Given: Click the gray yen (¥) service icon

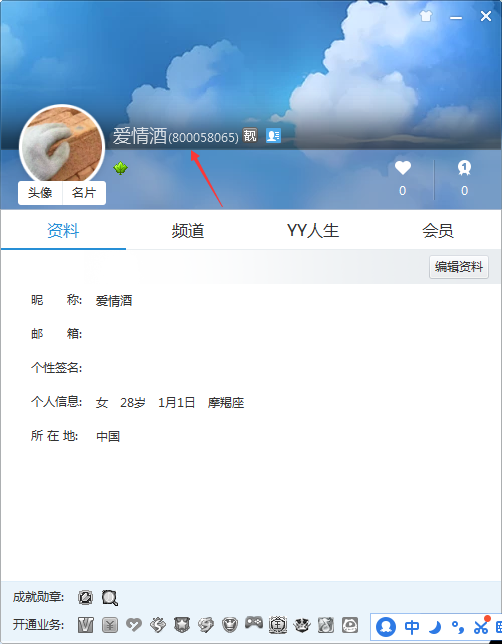Looking at the screenshot, I should click(110, 625).
